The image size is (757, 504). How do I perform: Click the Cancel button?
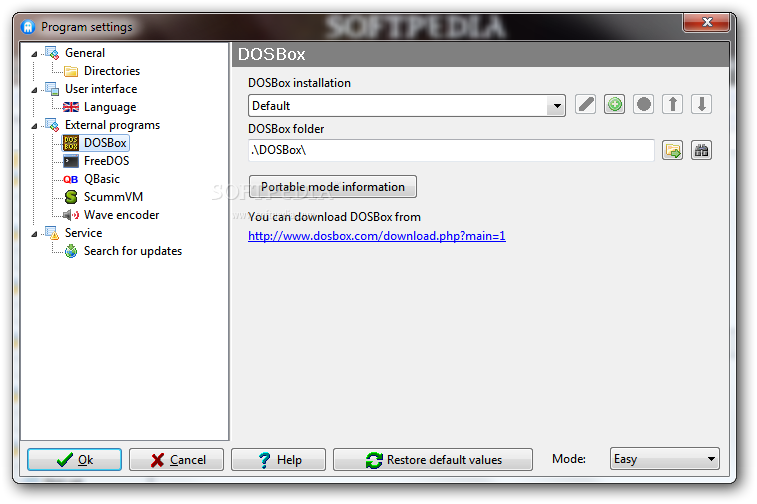pyautogui.click(x=176, y=460)
